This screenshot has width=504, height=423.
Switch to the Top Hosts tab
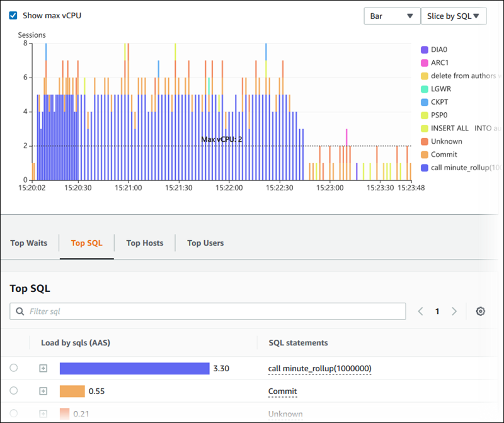(144, 243)
